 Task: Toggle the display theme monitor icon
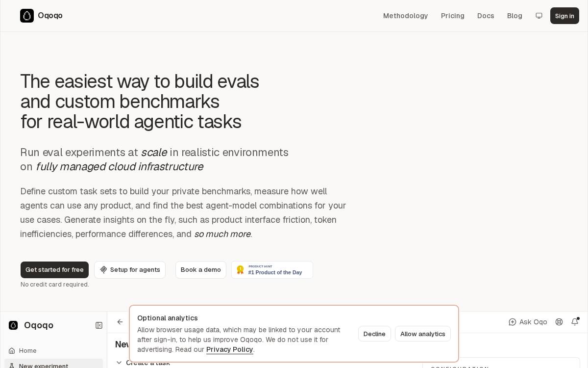pyautogui.click(x=539, y=16)
